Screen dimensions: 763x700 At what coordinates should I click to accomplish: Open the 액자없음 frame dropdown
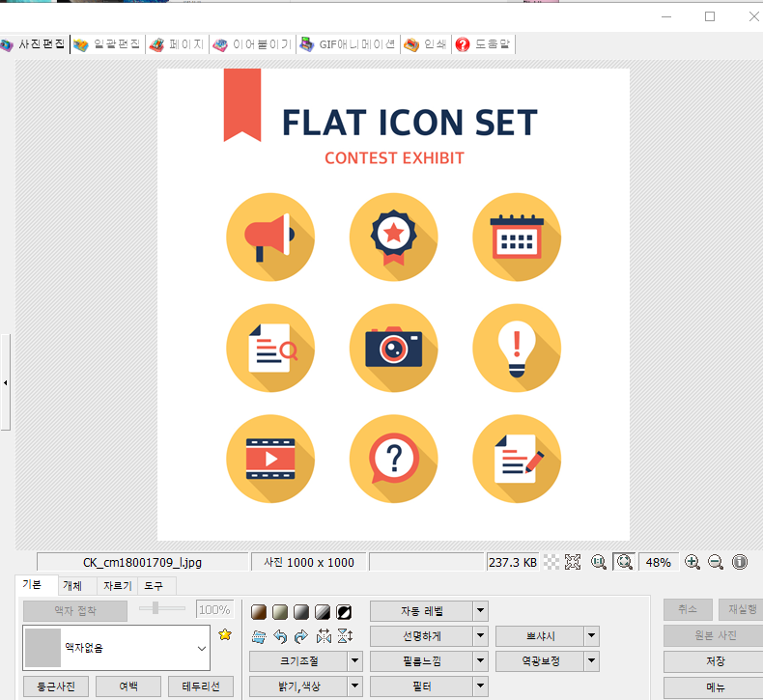pos(116,648)
